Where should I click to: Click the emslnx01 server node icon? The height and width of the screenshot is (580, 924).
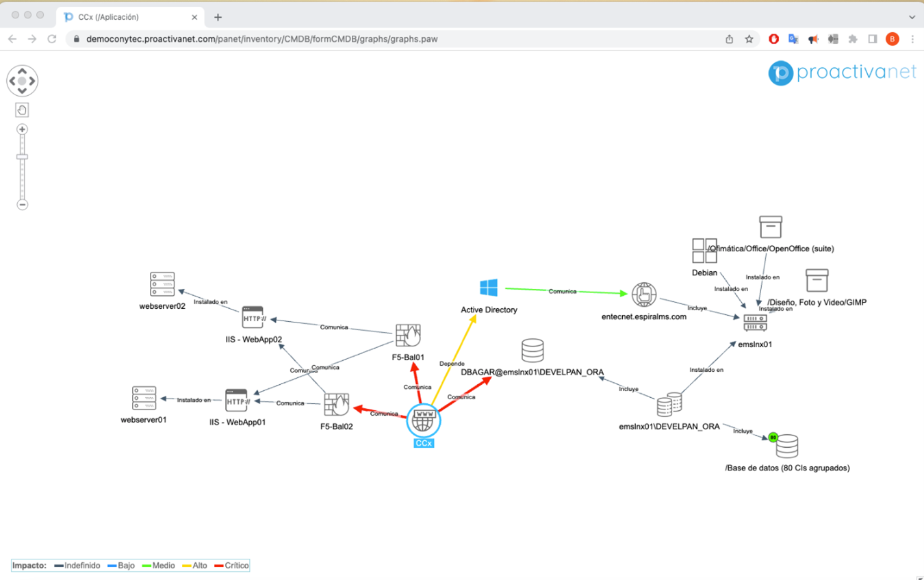click(x=755, y=323)
